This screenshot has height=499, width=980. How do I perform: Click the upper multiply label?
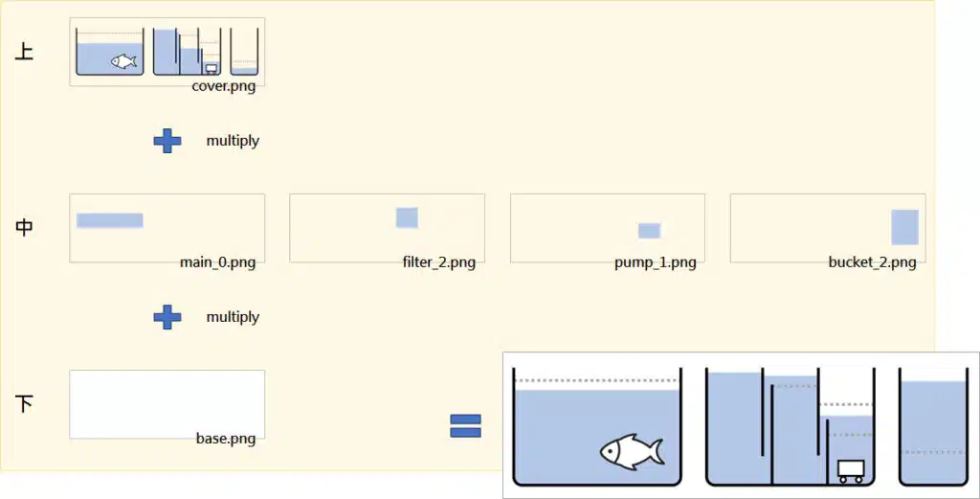tap(233, 141)
